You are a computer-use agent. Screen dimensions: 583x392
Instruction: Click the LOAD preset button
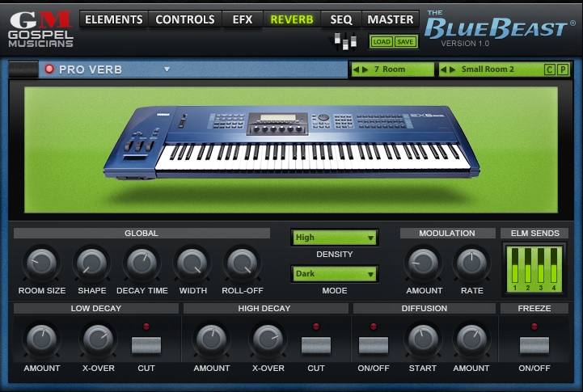(382, 41)
